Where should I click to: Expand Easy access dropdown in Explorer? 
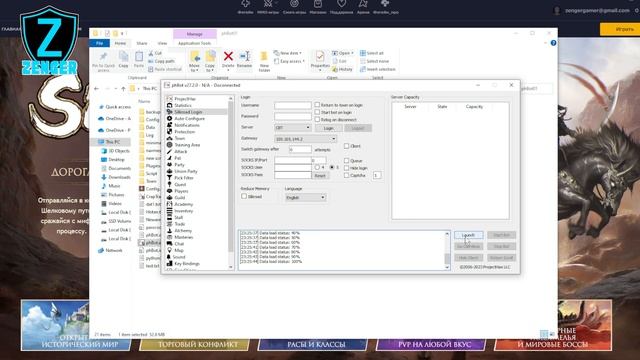(x=289, y=61)
